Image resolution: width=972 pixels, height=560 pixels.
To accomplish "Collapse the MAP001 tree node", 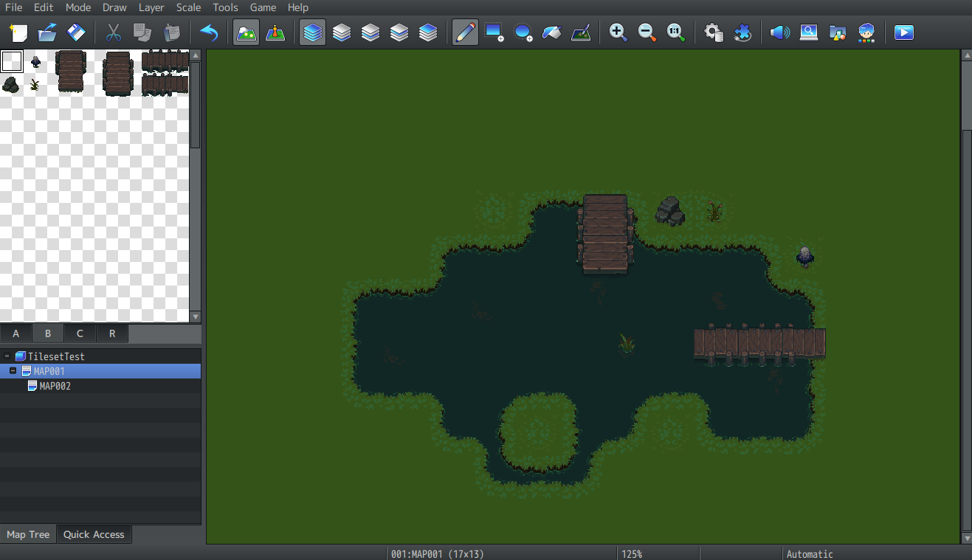I will (13, 371).
